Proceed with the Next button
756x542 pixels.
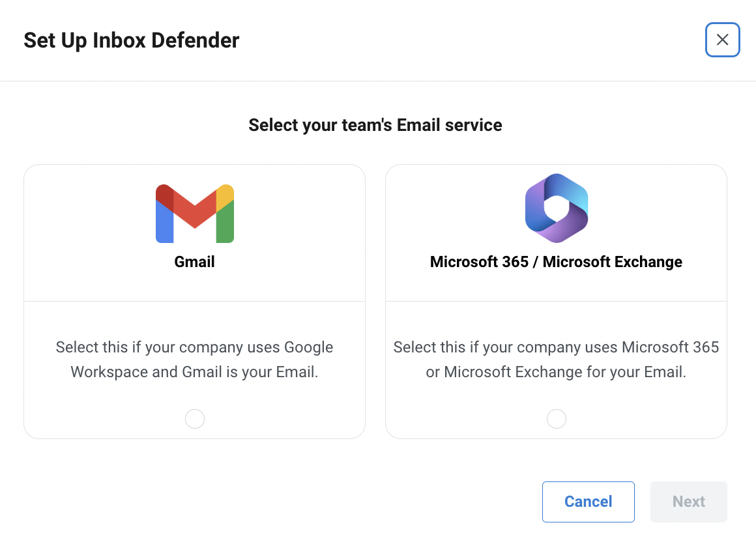688,502
